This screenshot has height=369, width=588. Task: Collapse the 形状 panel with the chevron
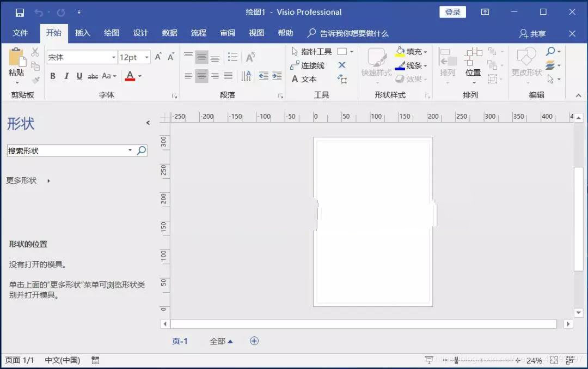[148, 123]
